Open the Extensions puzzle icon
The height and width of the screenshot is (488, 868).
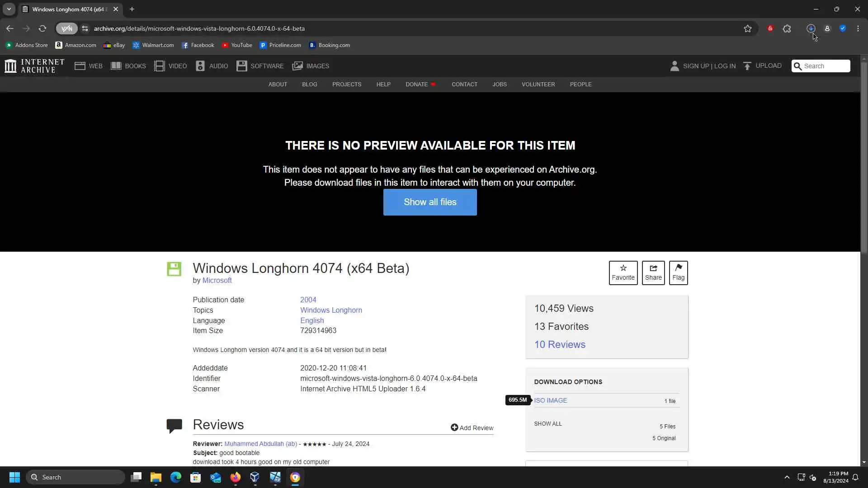click(x=787, y=28)
